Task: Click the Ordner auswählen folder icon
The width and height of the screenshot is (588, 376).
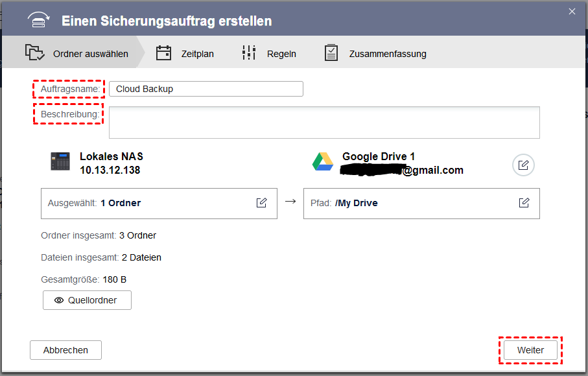Action: pos(34,53)
